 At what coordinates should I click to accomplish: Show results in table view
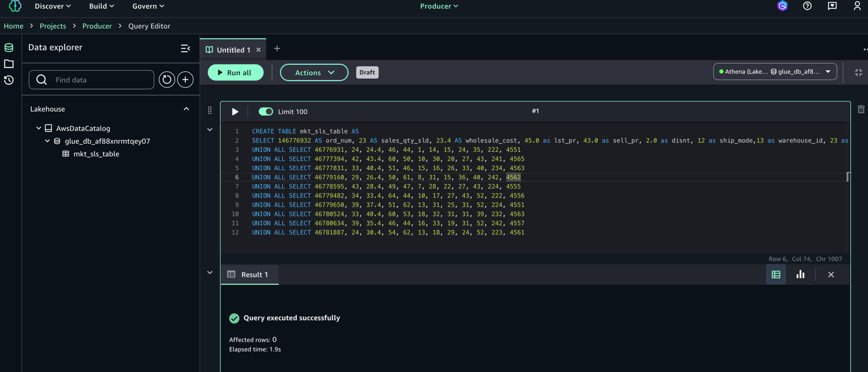pyautogui.click(x=776, y=274)
